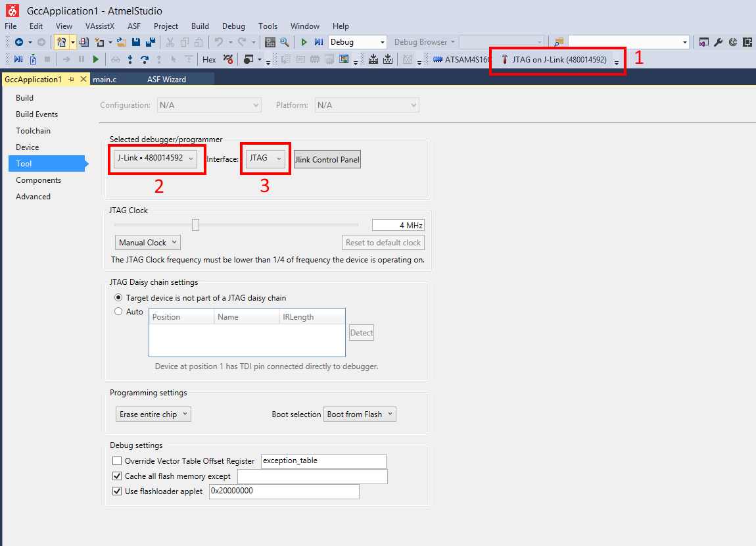Click the Find in Files folder search icon

pyautogui.click(x=559, y=43)
